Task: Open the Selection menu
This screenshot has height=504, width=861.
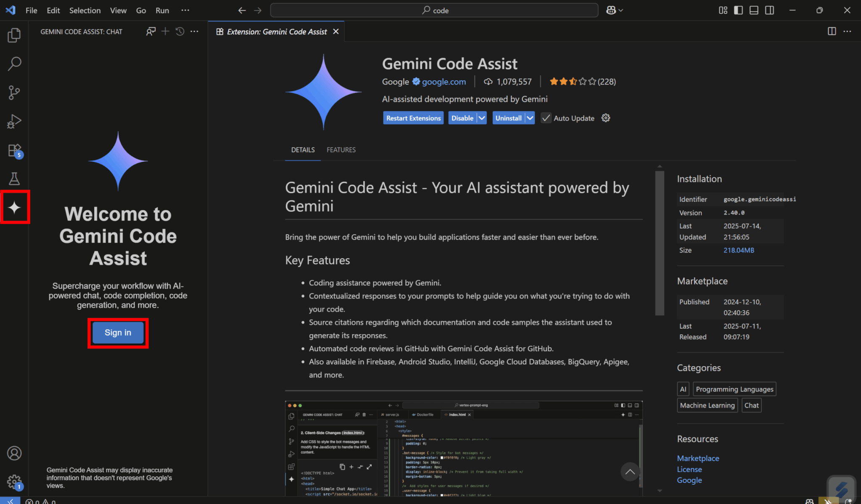Action: [85, 11]
